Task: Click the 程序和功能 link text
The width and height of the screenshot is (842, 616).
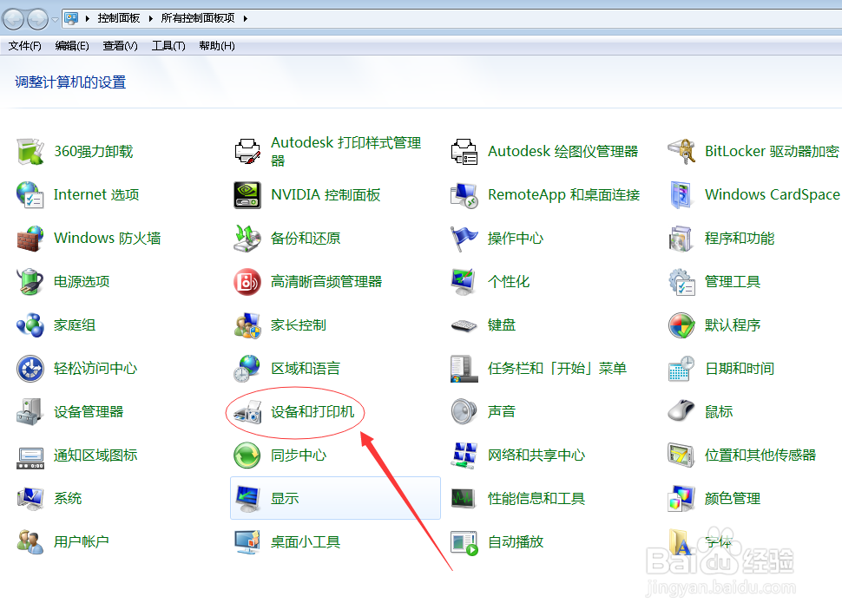Action: pyautogui.click(x=740, y=239)
